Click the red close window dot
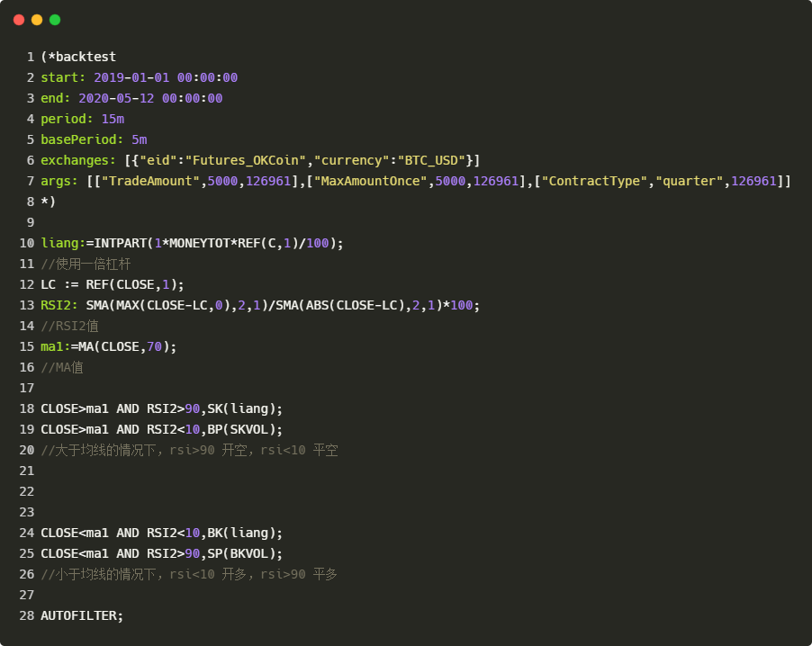Image resolution: width=812 pixels, height=646 pixels. click(19, 20)
